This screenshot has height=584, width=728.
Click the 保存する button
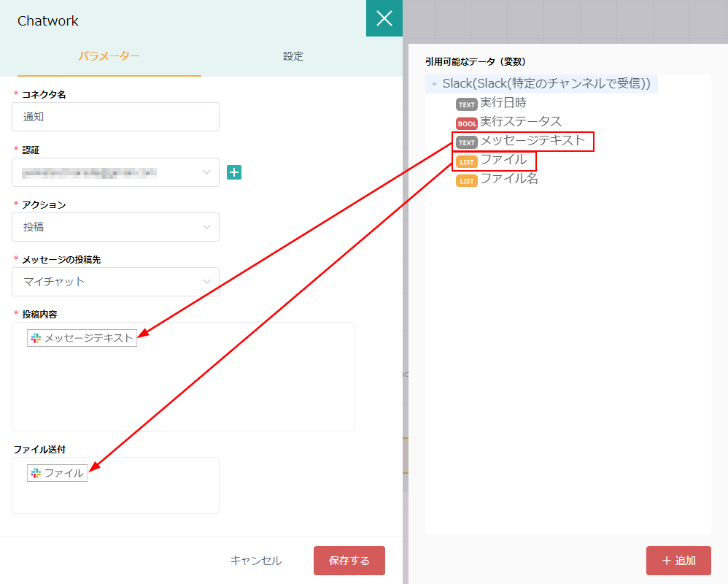pos(349,561)
